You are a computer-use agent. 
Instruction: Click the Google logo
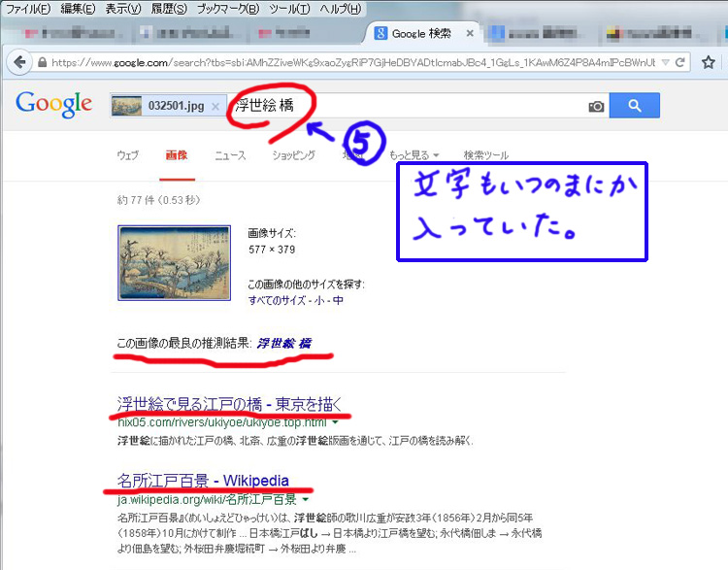tap(53, 104)
